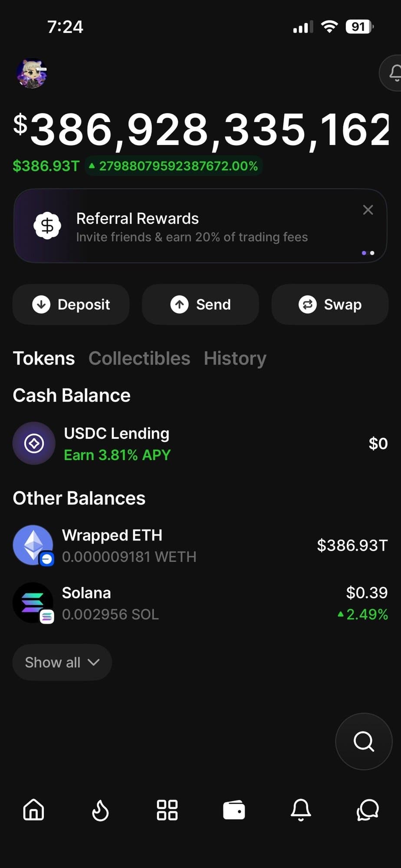Screen dimensions: 401x868
Task: Go to Home in bottom navigation
Action: point(34,810)
